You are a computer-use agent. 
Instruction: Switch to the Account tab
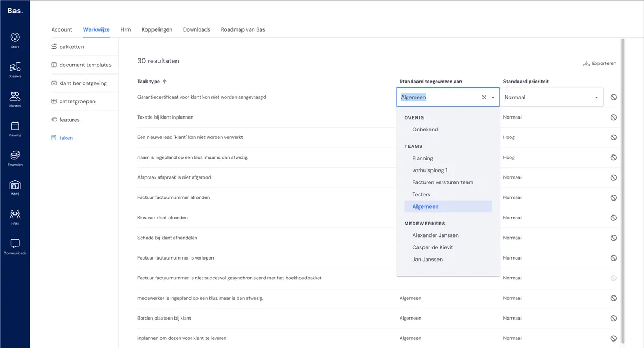tap(62, 29)
